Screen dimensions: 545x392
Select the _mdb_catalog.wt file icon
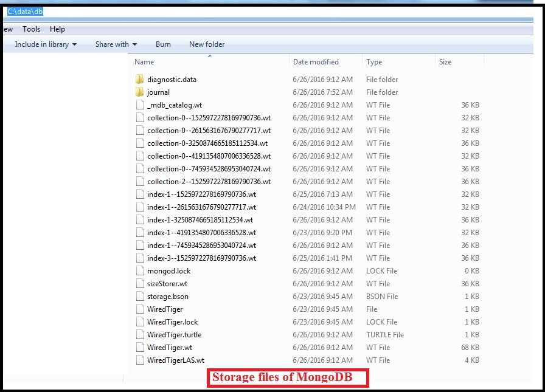coord(140,105)
